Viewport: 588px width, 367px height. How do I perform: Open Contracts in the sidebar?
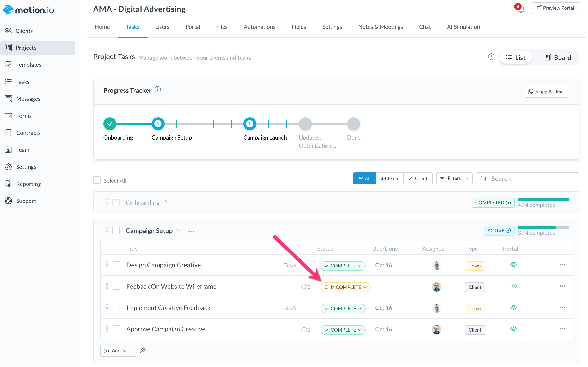tap(28, 133)
